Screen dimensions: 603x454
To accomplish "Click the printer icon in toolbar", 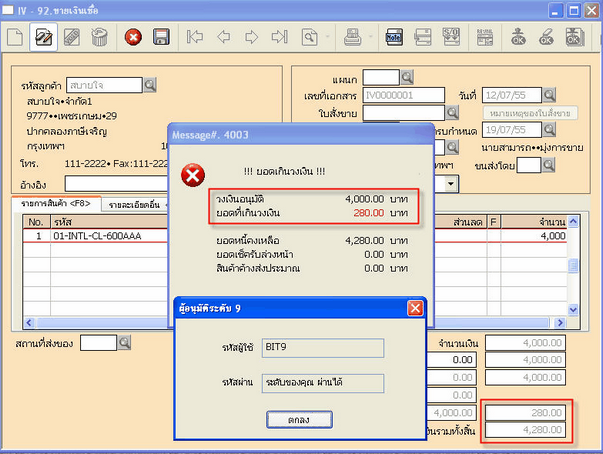I will click(351, 38).
